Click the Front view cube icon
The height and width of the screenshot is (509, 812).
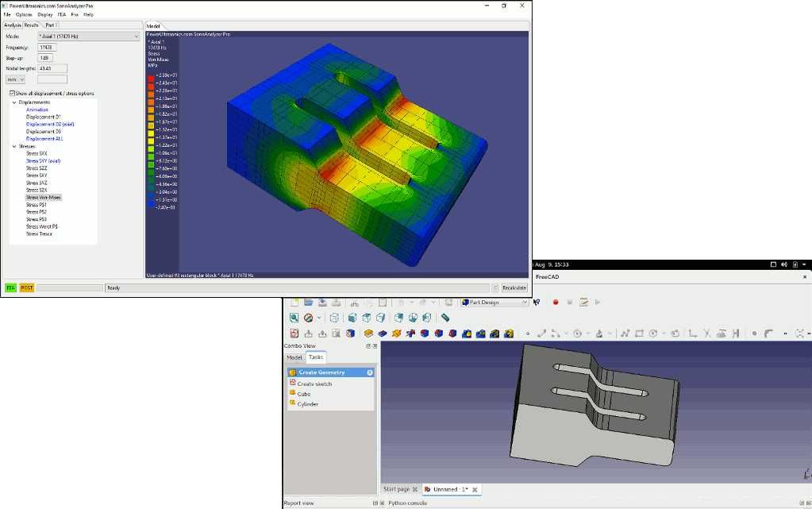352,318
